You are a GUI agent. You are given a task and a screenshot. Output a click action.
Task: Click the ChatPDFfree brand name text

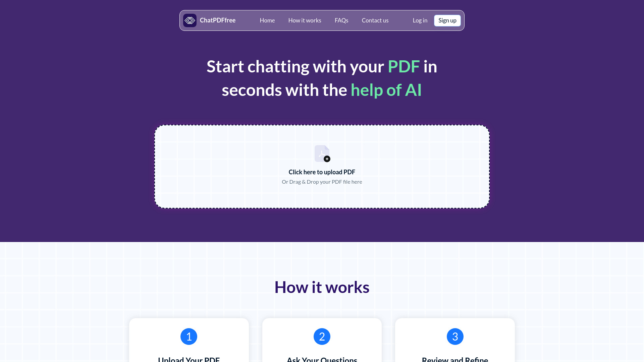[x=218, y=20]
